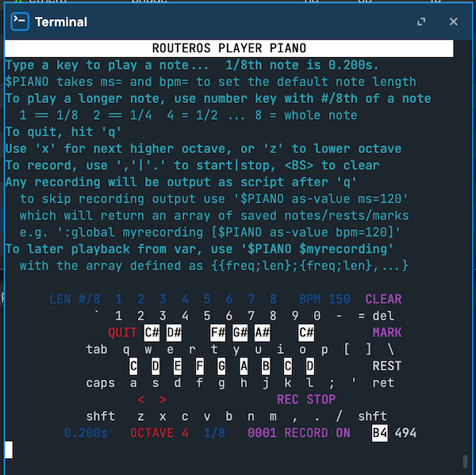Screen dimensions: 476x475
Task: Click the 'shft' label beside '/'
Action: point(373,416)
